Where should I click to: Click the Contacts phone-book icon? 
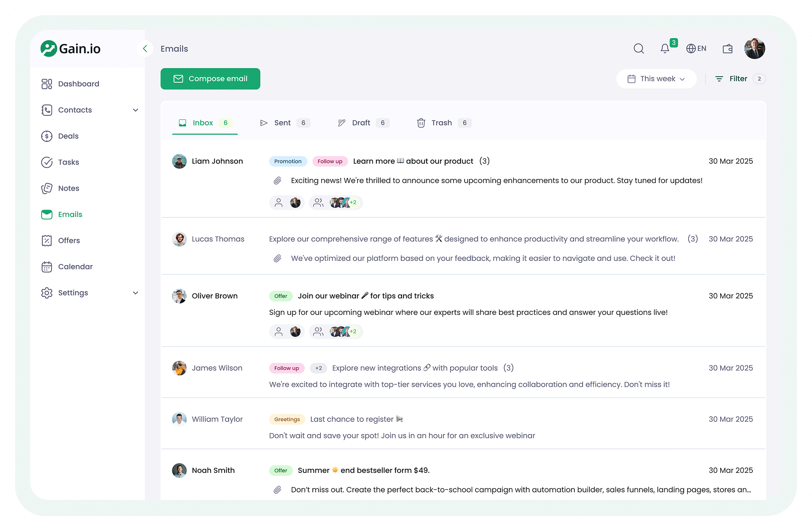point(47,110)
